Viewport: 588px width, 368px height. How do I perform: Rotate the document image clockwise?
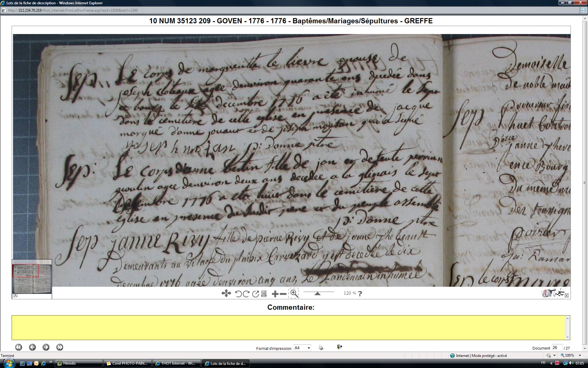click(x=246, y=294)
